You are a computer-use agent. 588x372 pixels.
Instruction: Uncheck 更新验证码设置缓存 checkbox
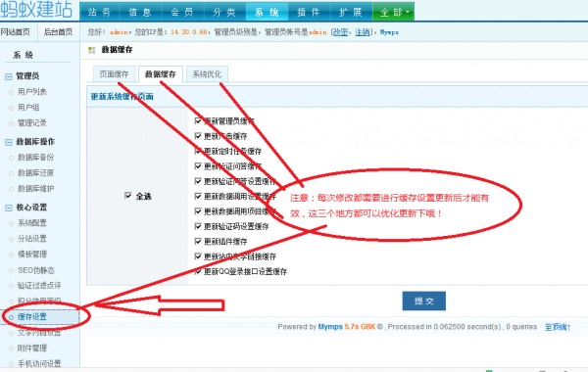pos(198,226)
